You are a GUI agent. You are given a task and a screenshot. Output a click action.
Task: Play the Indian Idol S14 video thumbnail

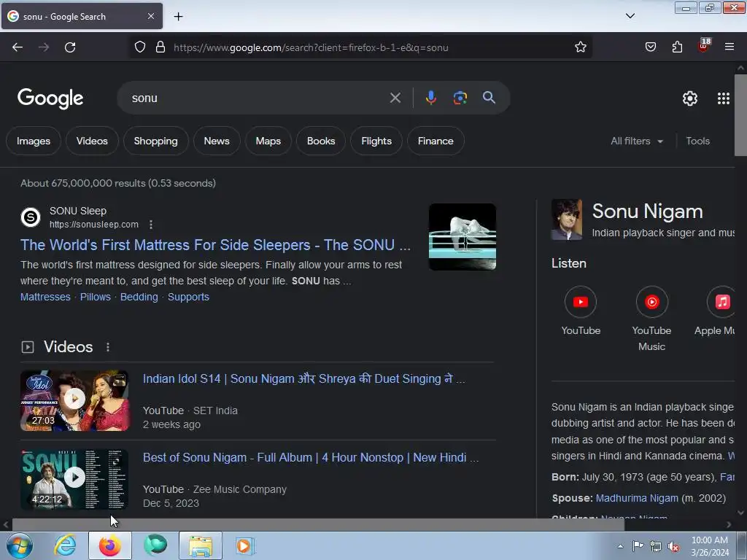point(74,400)
